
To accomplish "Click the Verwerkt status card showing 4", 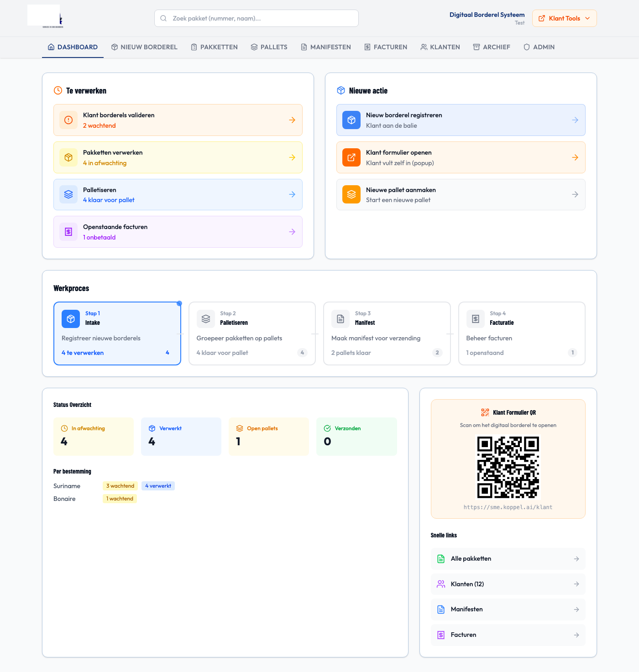I will coord(181,436).
